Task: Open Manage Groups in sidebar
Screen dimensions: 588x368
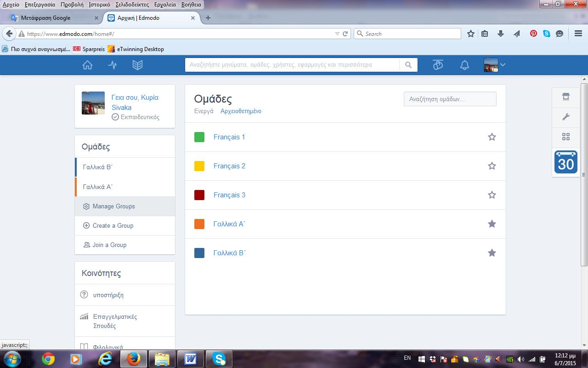Action: point(125,206)
